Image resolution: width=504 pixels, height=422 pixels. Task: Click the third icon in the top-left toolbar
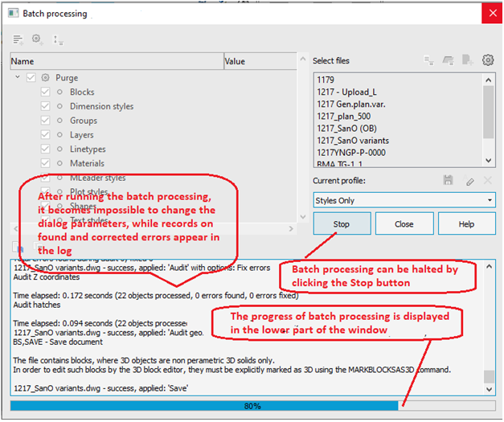tap(57, 39)
